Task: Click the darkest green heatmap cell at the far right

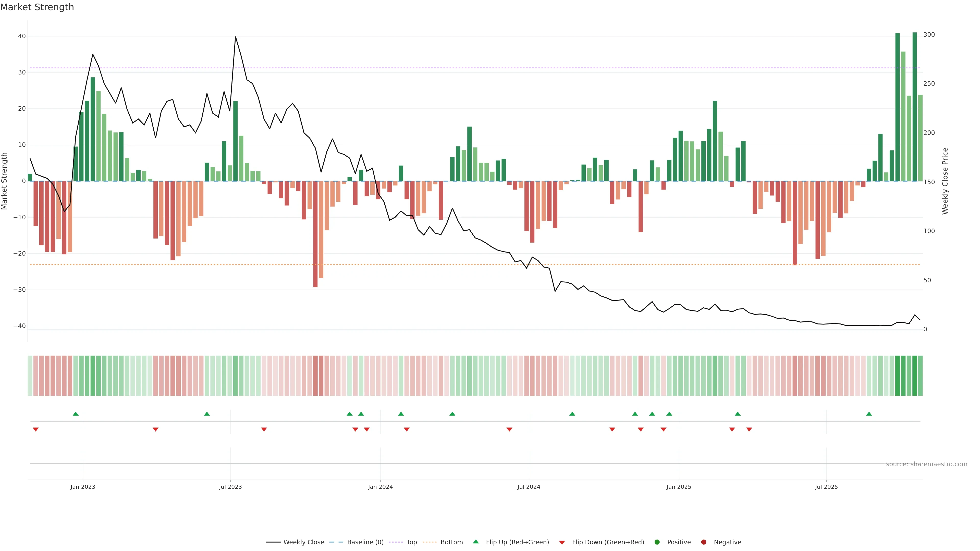Action: 915,376
